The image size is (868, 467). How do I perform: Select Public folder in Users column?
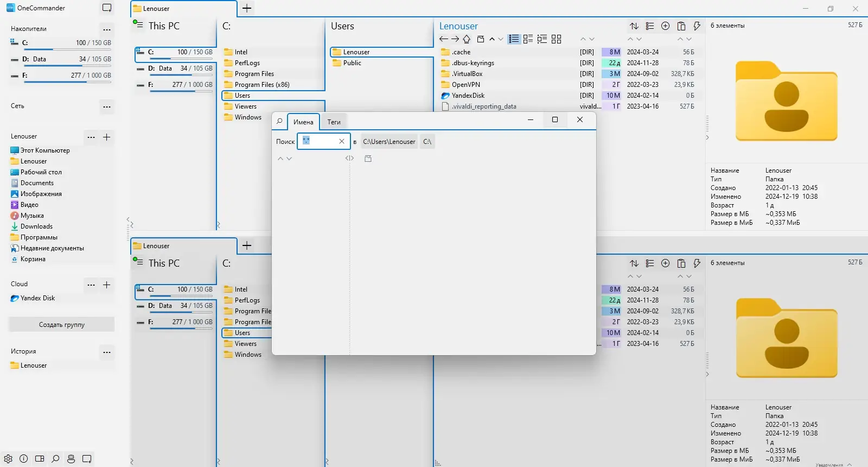click(x=346, y=63)
